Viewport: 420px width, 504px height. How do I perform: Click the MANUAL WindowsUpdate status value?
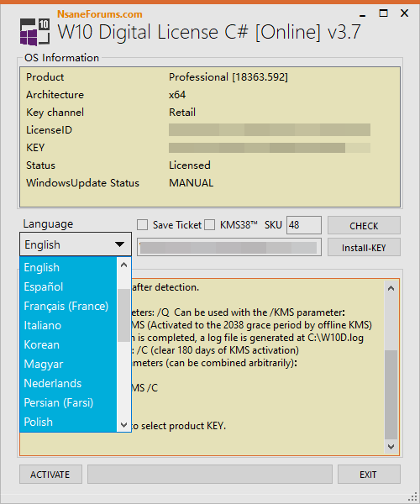192,183
